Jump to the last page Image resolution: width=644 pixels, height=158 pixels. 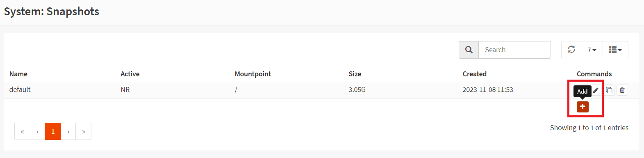[x=84, y=131]
